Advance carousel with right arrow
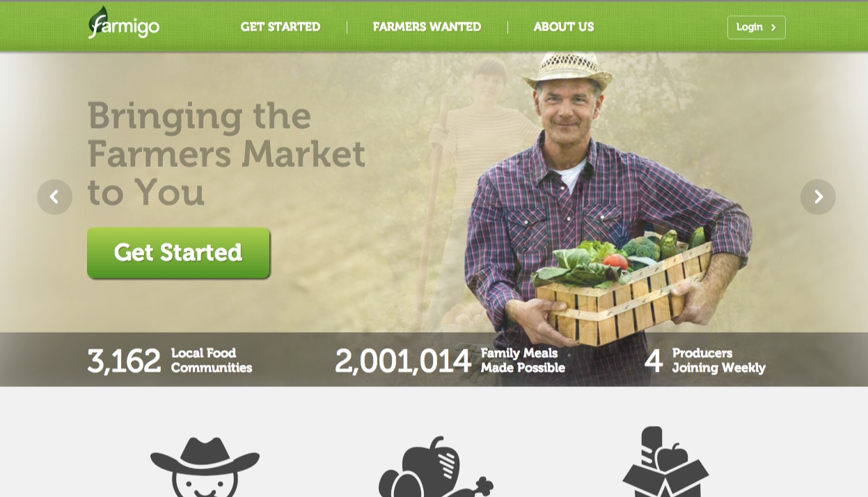868x497 pixels. point(818,197)
